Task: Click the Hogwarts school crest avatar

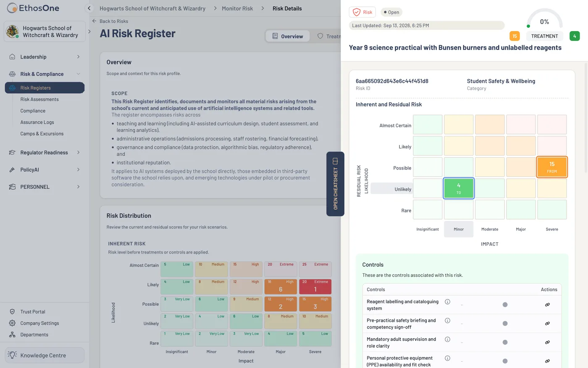Action: tap(12, 32)
